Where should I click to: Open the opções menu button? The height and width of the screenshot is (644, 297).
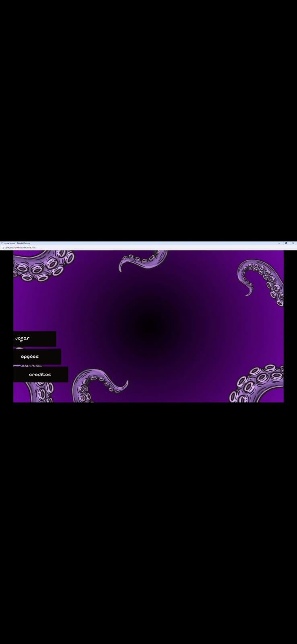(37, 357)
